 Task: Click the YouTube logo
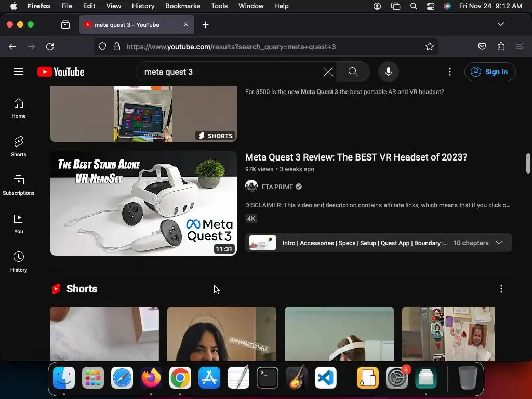coord(61,72)
